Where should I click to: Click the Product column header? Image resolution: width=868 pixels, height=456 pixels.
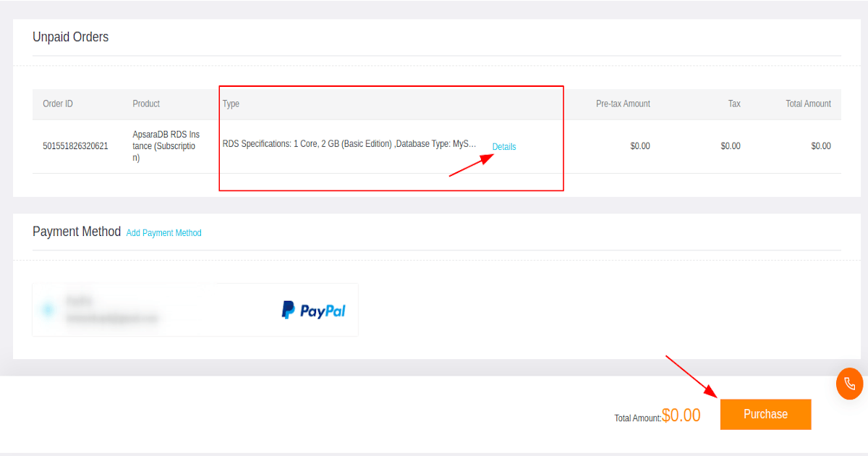tap(146, 104)
